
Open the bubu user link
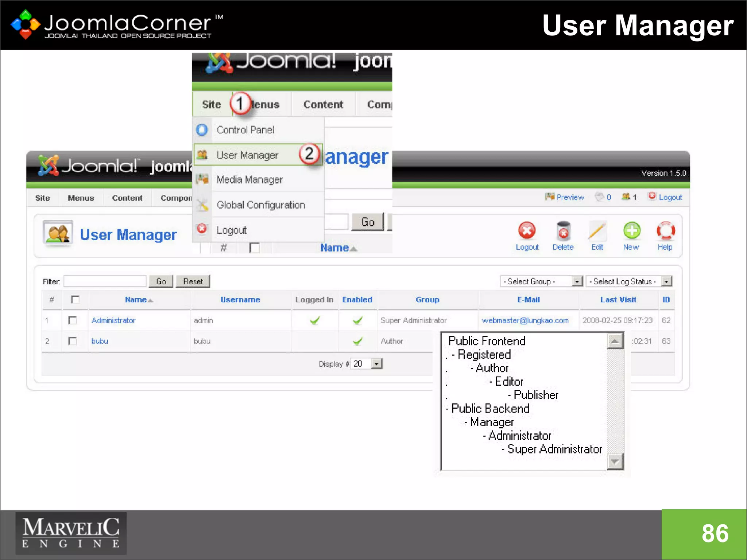pos(100,341)
